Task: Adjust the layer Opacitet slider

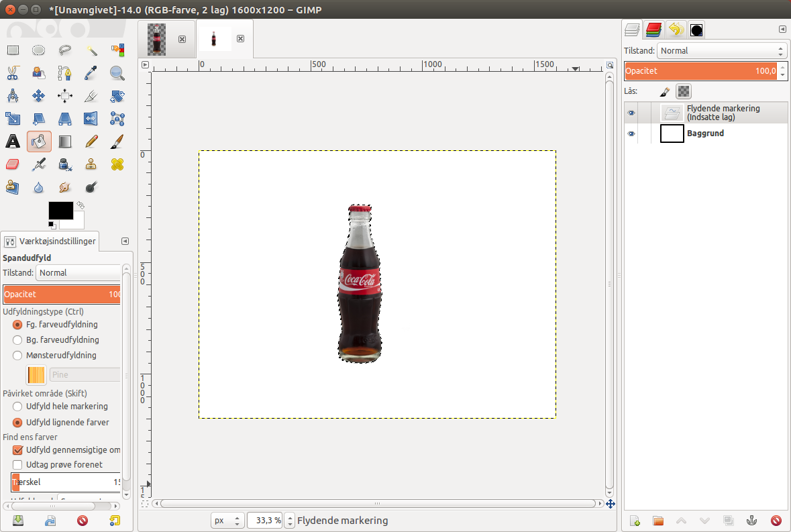Action: point(700,71)
